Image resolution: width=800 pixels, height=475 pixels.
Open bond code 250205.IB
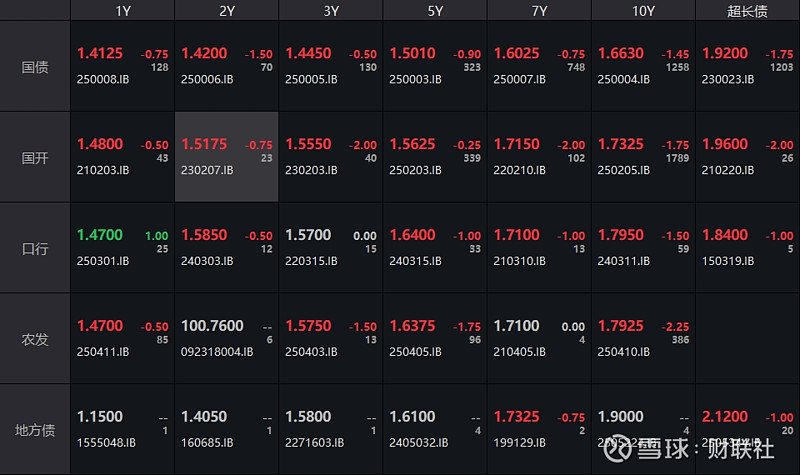[623, 170]
